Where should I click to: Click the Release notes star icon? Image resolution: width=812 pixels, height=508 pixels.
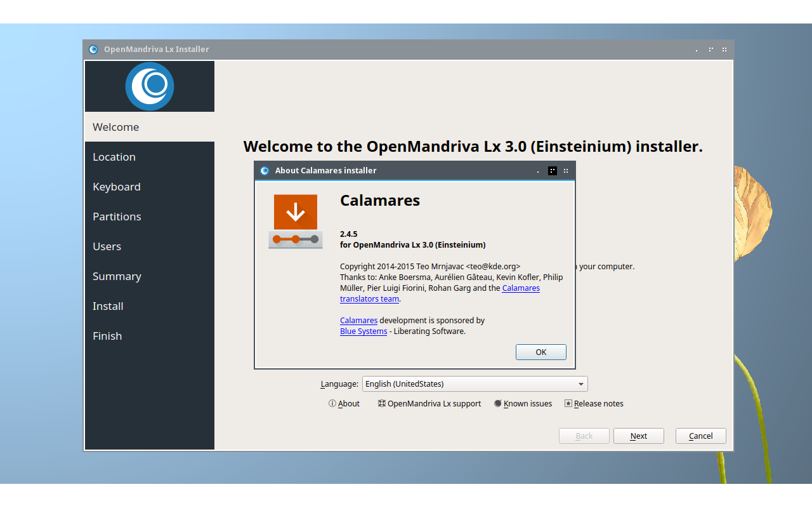coord(568,403)
